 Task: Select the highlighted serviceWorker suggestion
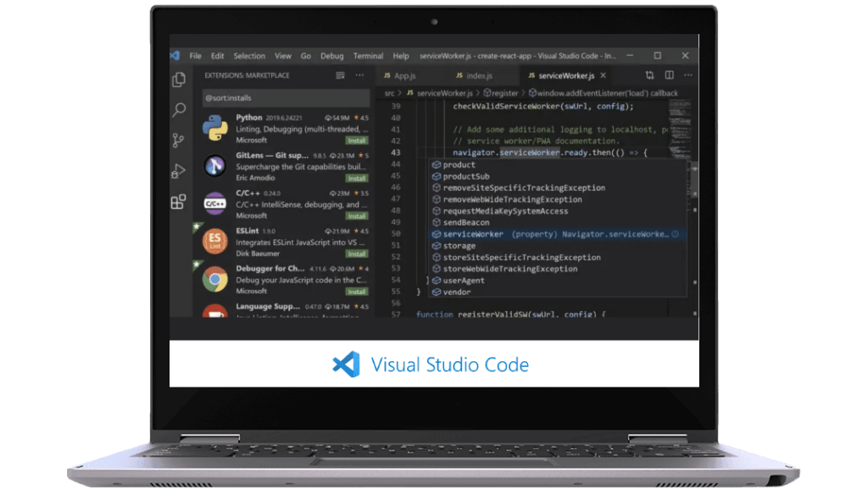[558, 234]
